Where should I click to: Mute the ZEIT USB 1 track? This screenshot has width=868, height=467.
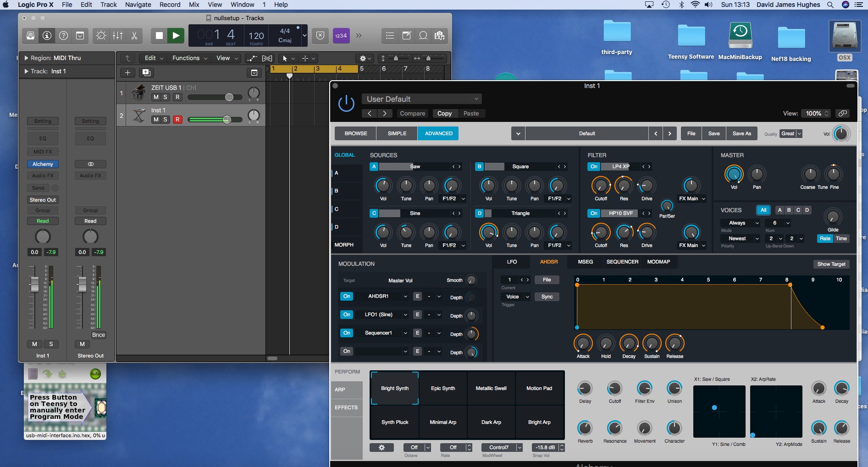pyautogui.click(x=156, y=97)
